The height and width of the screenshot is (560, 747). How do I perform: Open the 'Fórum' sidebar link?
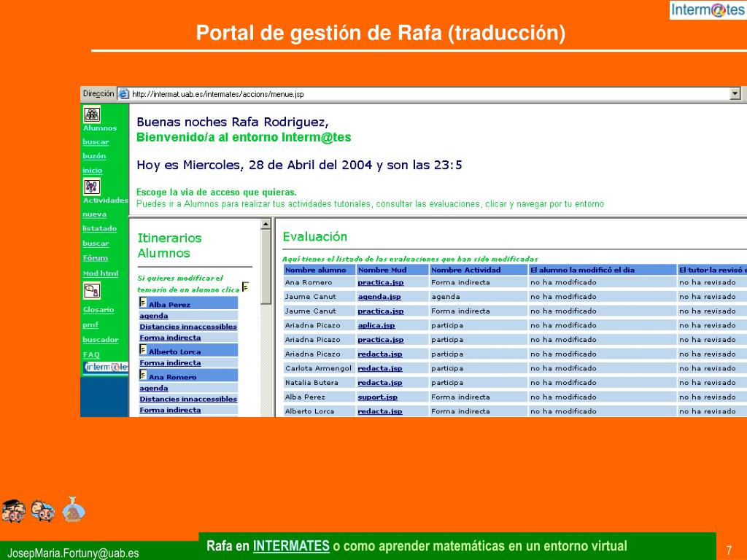tap(96, 258)
